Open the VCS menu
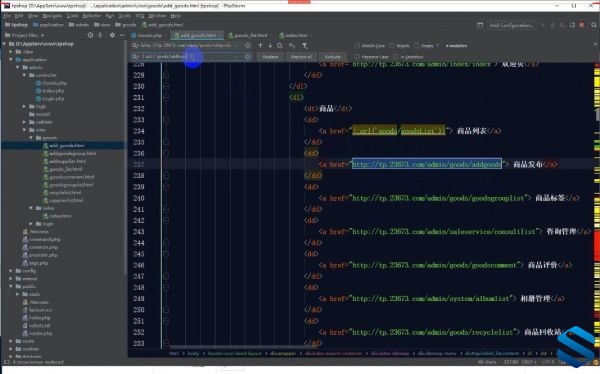Image resolution: width=600 pixels, height=374 pixels. pos(140,16)
